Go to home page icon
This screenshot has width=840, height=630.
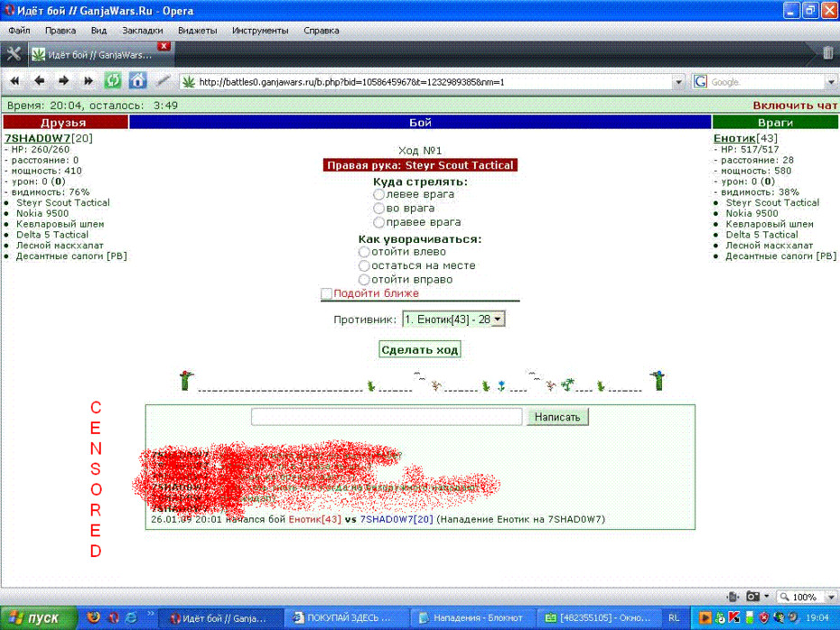point(137,81)
